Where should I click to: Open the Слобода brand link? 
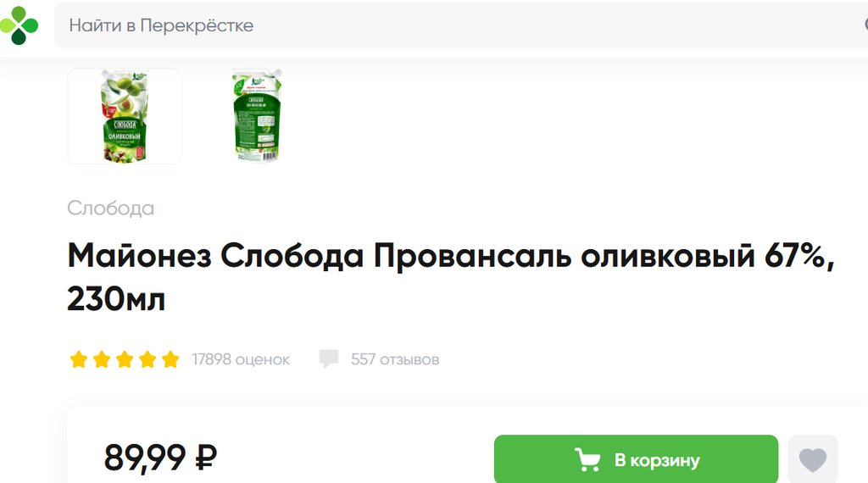pyautogui.click(x=111, y=208)
